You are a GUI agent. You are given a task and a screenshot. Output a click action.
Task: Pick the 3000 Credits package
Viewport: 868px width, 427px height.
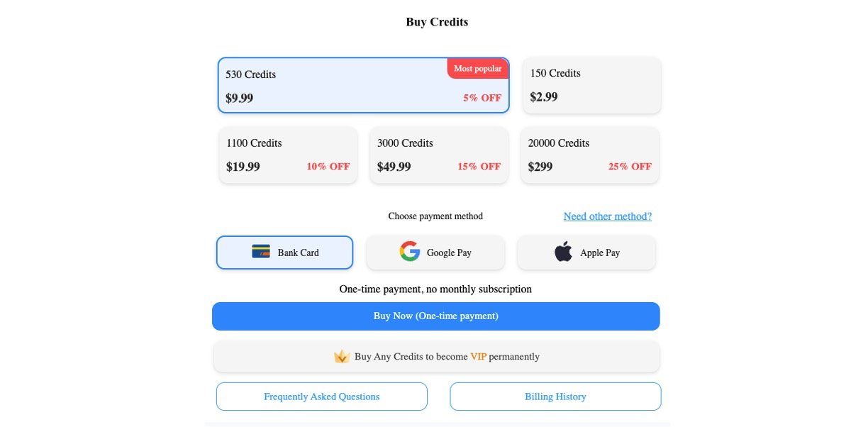click(438, 155)
